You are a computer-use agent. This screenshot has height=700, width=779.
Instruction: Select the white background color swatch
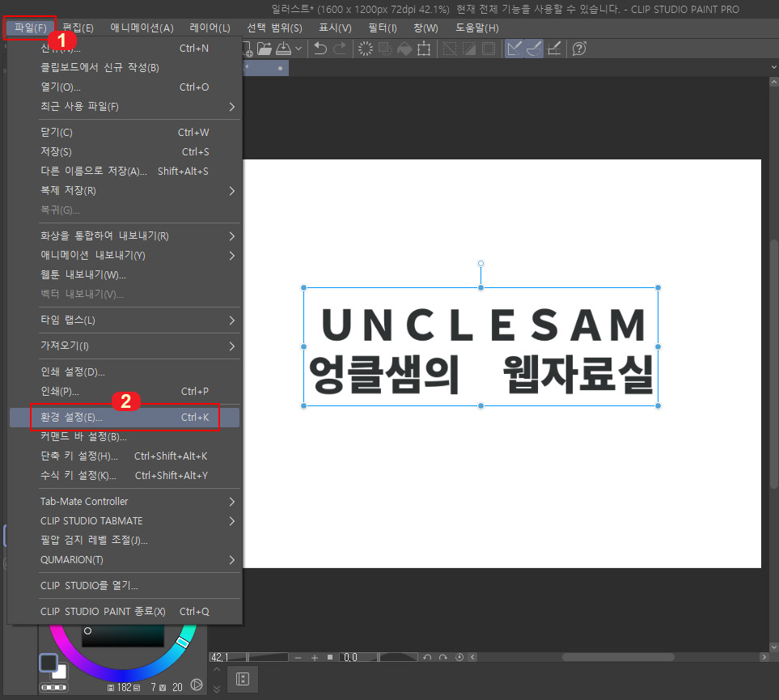click(61, 672)
